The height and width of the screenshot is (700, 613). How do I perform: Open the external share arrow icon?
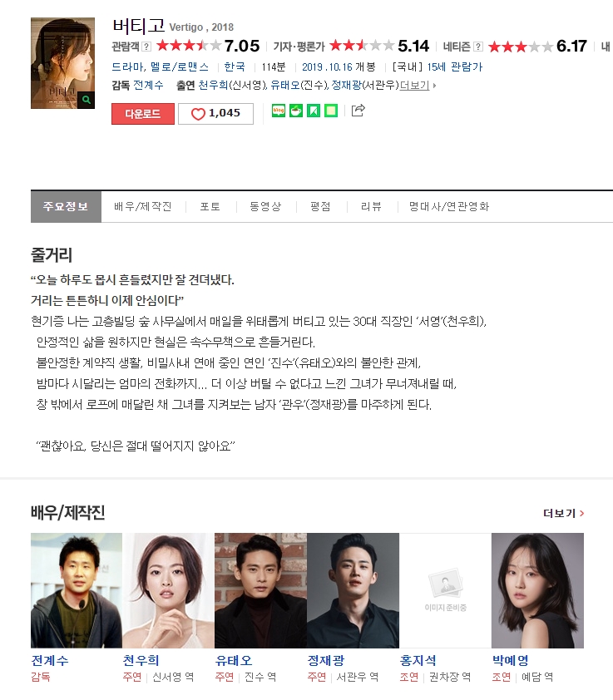click(x=358, y=111)
